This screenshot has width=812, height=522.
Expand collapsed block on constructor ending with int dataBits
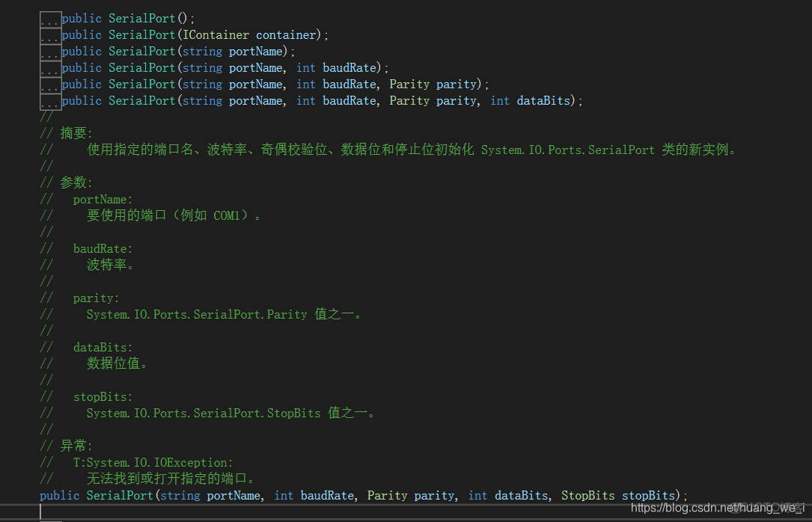[50, 101]
